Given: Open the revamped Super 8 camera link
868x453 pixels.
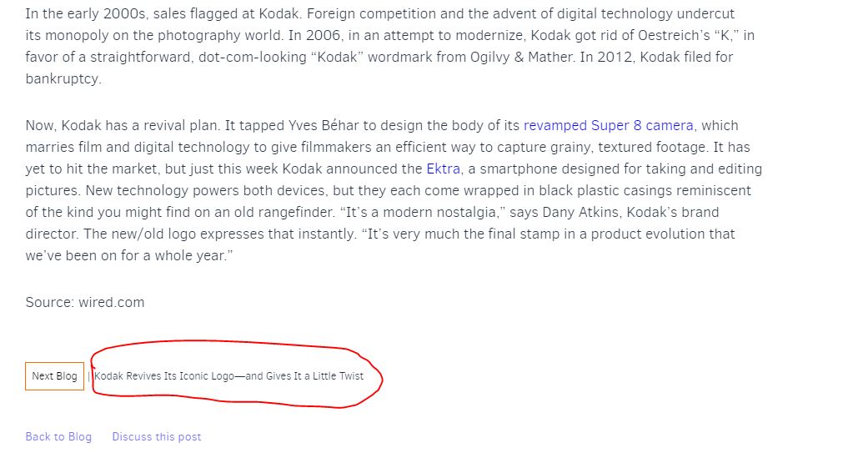Looking at the screenshot, I should click(x=609, y=126).
